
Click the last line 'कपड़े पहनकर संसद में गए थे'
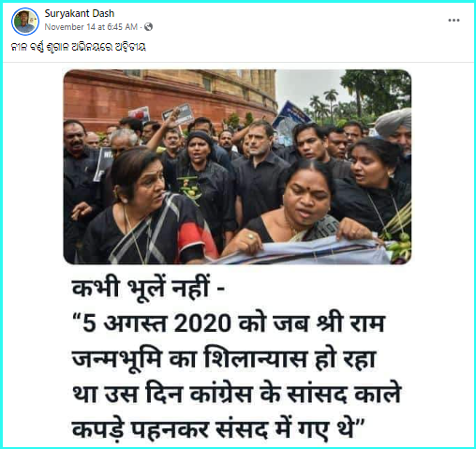[x=218, y=429]
